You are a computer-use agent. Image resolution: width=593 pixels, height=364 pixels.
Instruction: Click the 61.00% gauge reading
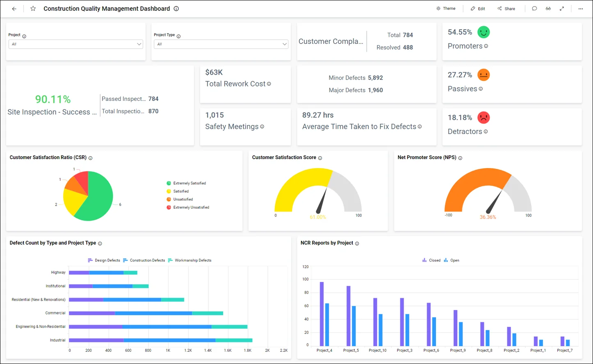click(x=318, y=217)
